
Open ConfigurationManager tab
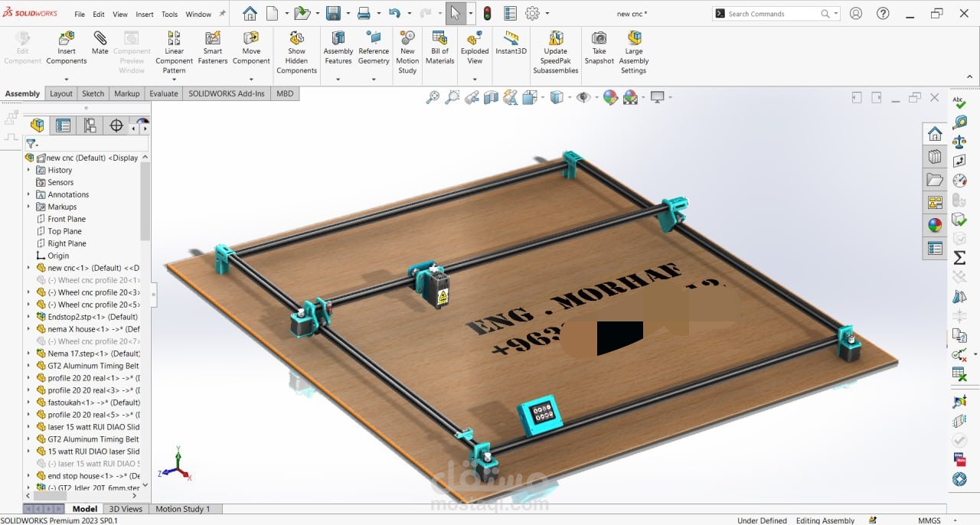pos(90,126)
